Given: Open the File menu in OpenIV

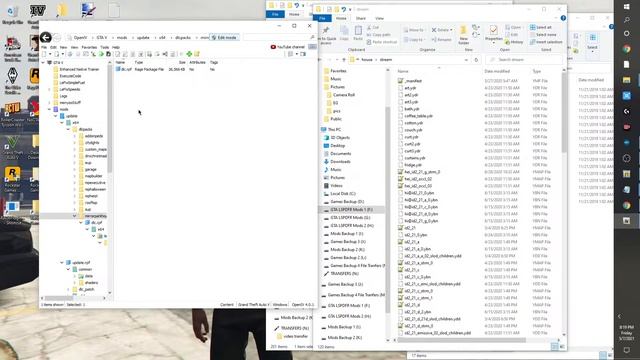Looking at the screenshot, I should click(x=44, y=47).
